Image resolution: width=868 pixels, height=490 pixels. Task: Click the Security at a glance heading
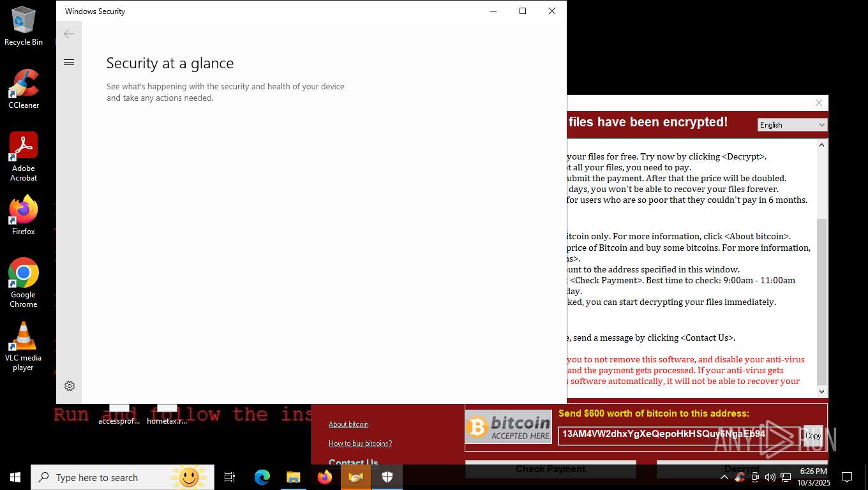click(170, 63)
